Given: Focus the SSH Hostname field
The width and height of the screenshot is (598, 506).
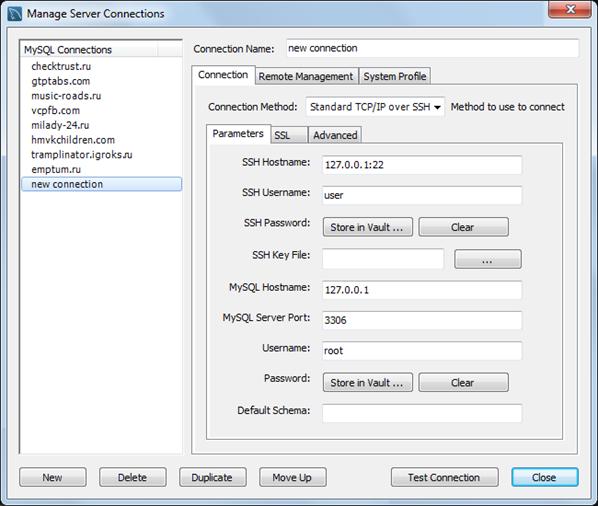Looking at the screenshot, I should point(422,165).
